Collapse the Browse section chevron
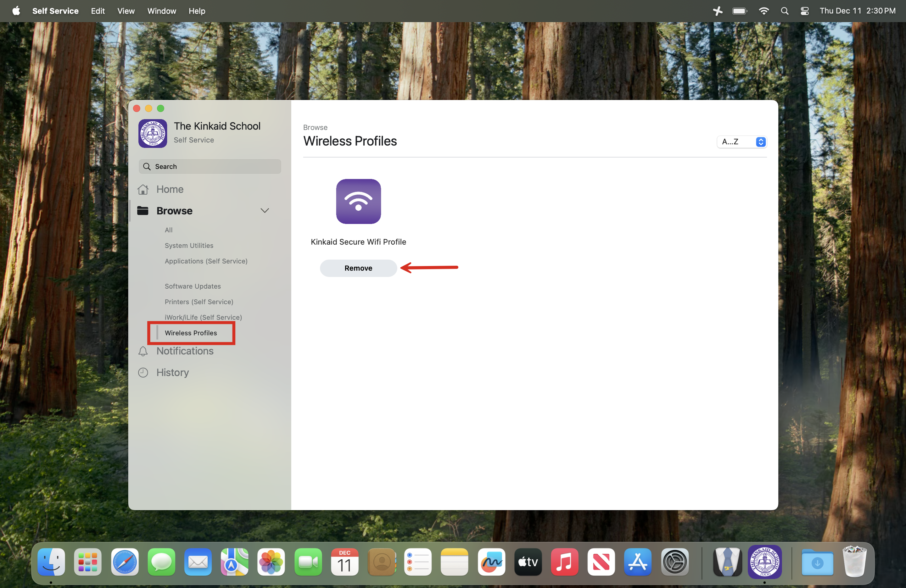This screenshot has height=588, width=906. click(x=265, y=210)
